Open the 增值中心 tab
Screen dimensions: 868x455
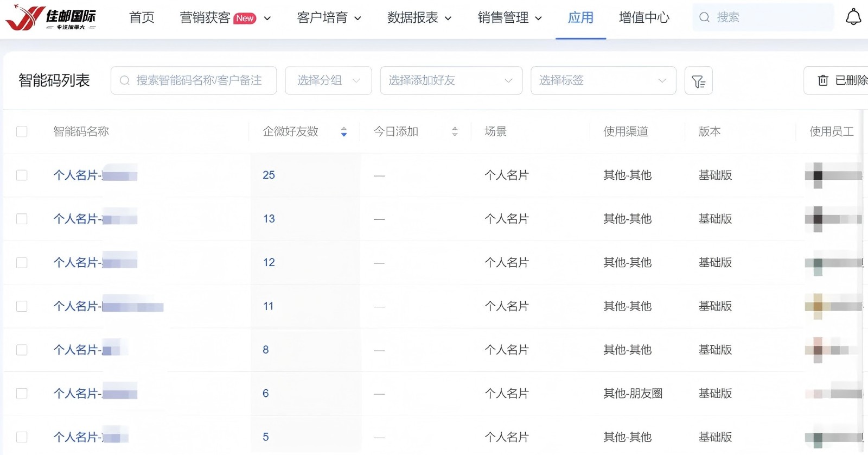point(644,18)
